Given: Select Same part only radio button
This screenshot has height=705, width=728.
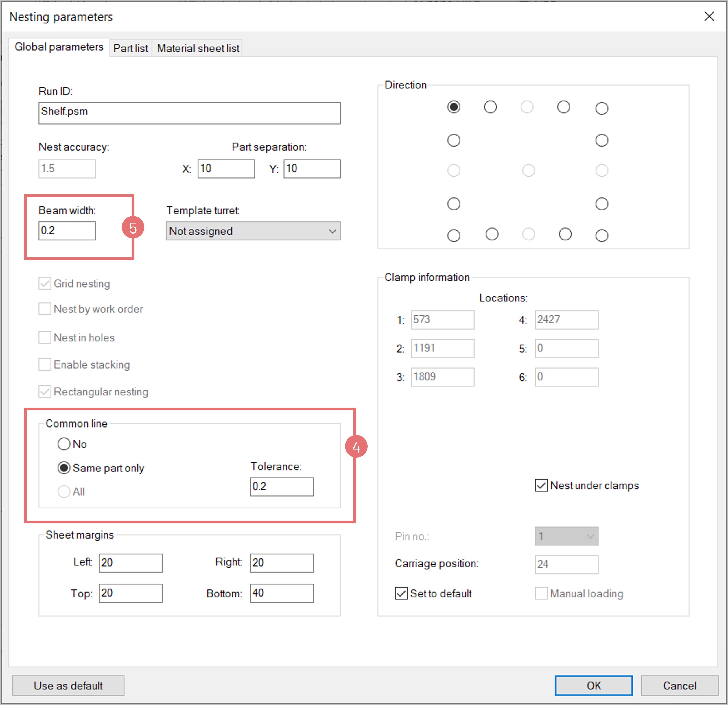Looking at the screenshot, I should click(x=64, y=468).
